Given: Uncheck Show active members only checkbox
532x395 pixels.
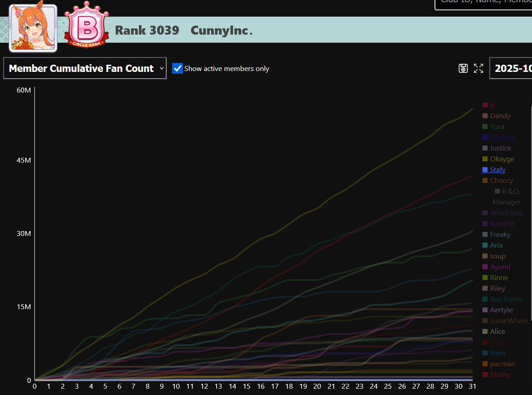Looking at the screenshot, I should (177, 68).
